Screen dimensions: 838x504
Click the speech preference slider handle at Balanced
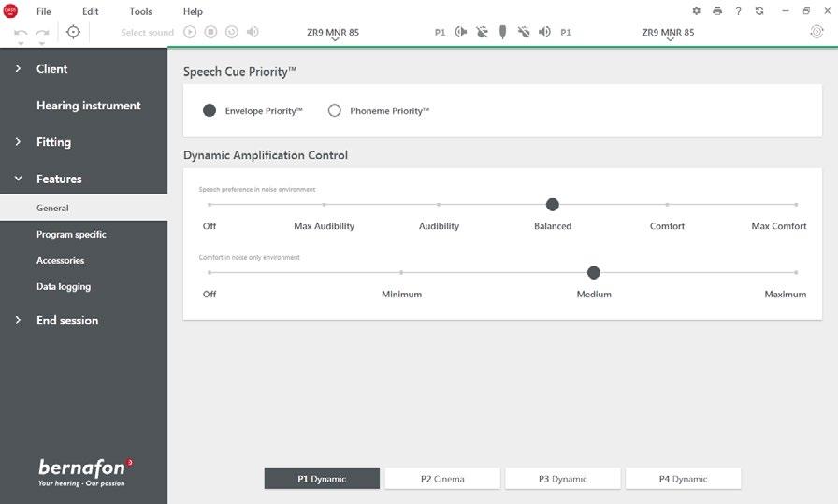tap(553, 204)
